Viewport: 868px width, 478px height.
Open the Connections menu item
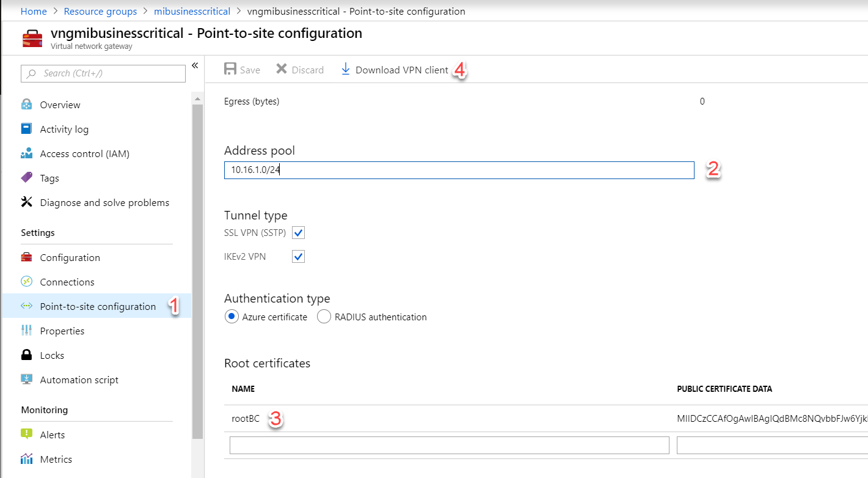point(67,282)
